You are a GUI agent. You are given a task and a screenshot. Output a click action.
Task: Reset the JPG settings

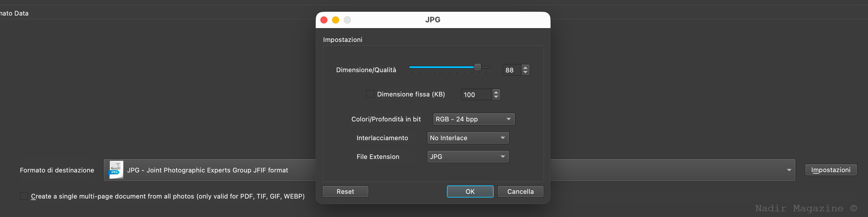345,191
